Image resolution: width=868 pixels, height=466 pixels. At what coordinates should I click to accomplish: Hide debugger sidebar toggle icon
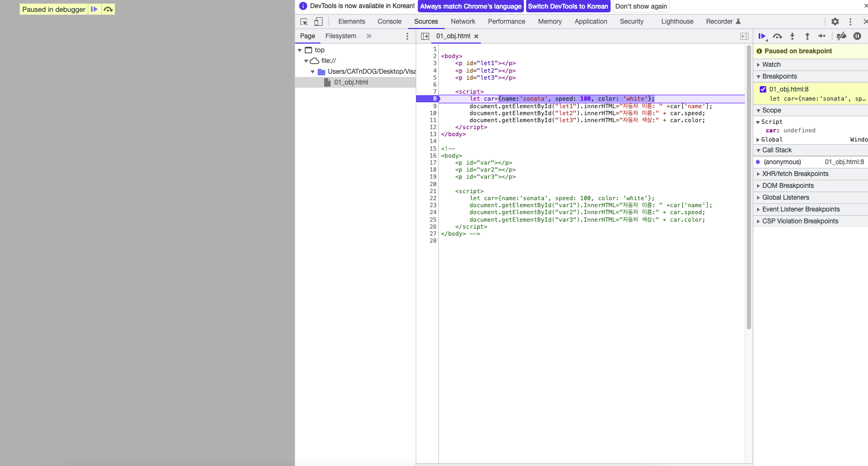744,36
